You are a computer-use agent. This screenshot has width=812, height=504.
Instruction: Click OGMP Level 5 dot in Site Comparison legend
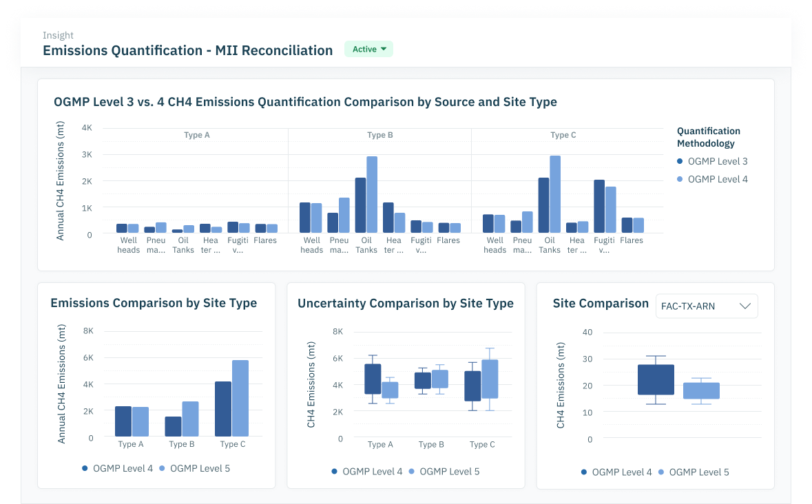660,472
